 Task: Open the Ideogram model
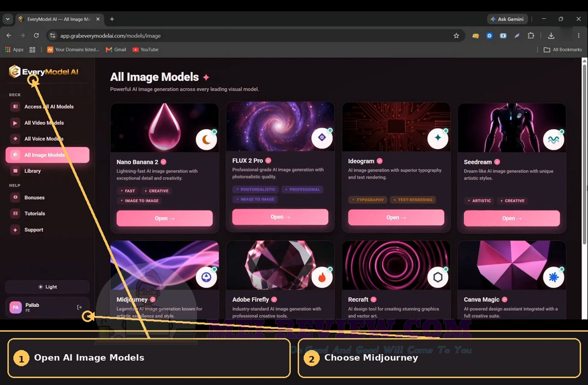(x=396, y=217)
